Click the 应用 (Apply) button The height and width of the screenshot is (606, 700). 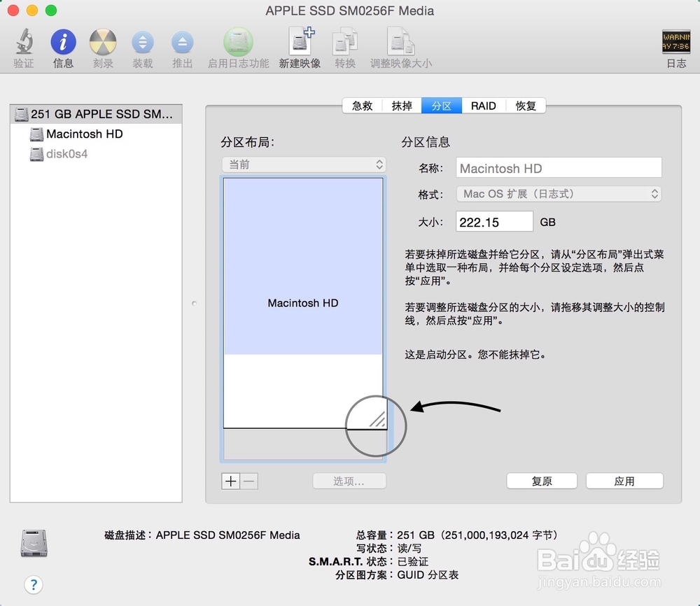[x=624, y=481]
